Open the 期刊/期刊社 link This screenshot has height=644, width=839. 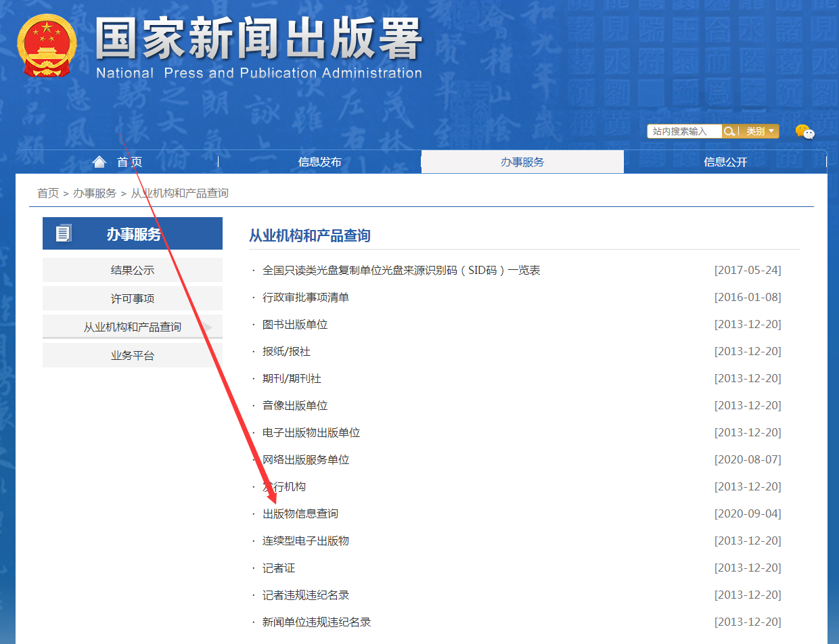tap(292, 379)
